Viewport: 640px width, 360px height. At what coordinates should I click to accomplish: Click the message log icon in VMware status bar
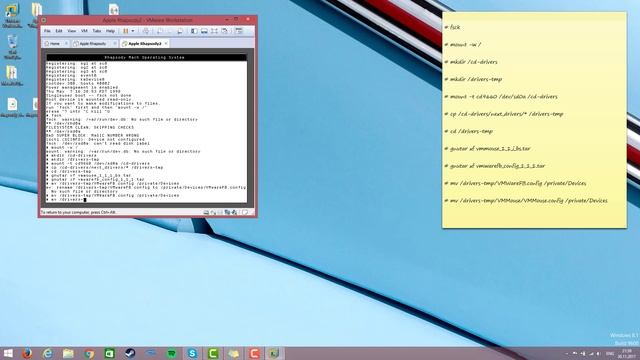pyautogui.click(x=245, y=212)
